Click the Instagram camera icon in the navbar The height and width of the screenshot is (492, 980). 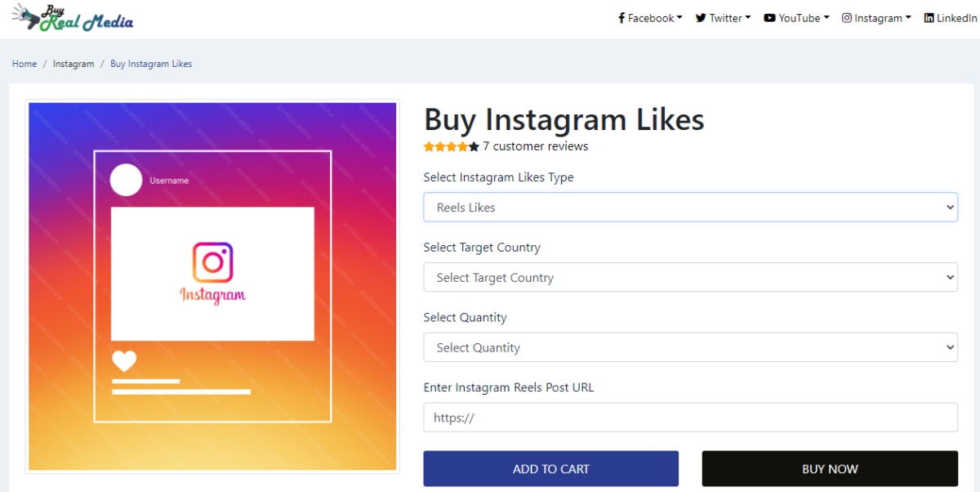(x=847, y=18)
